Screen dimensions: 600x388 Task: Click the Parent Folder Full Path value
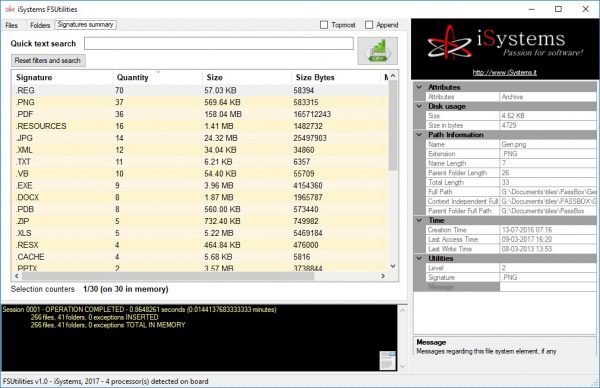(548, 211)
